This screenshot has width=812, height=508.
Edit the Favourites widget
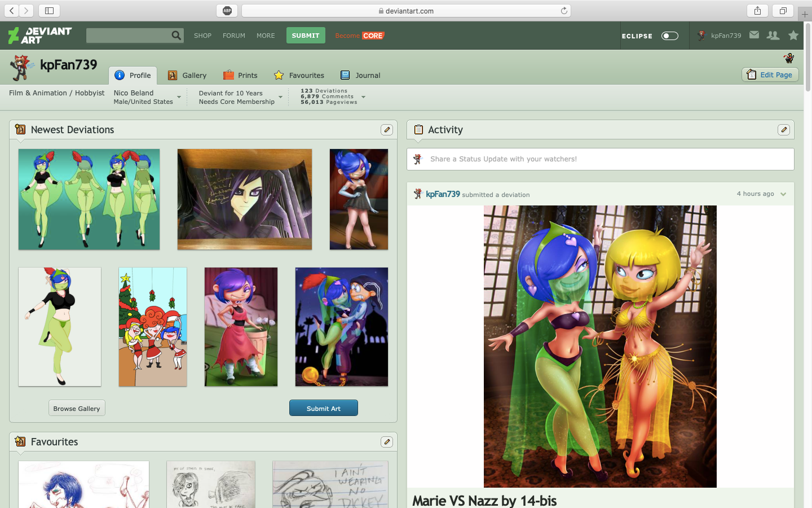pos(387,442)
